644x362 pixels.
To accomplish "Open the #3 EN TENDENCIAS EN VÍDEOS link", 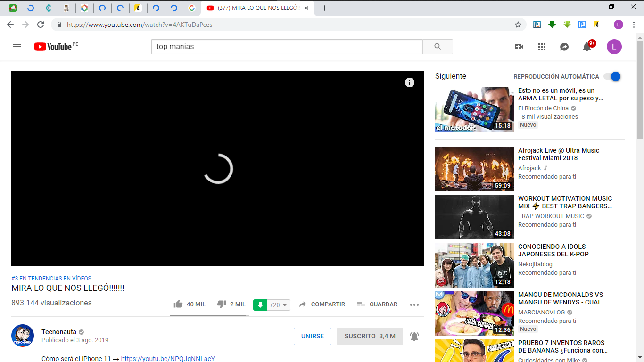I will point(51,279).
